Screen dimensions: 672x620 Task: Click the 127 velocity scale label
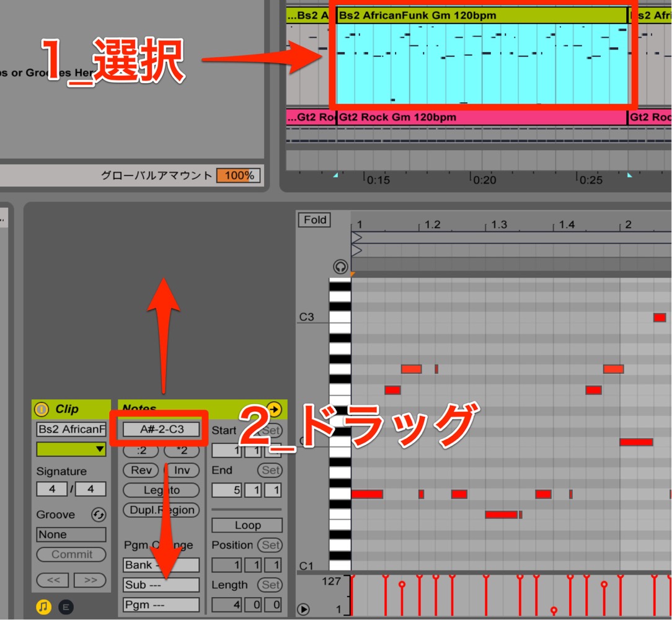point(331,582)
